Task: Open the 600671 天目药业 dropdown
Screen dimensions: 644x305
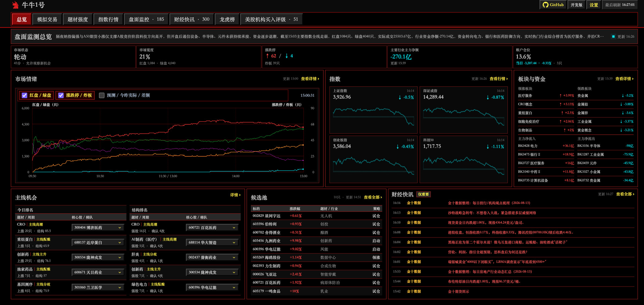Action: pos(98,272)
